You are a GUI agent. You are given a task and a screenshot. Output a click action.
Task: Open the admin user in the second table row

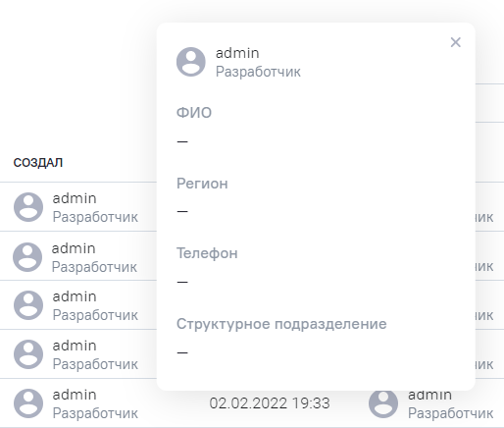74,248
